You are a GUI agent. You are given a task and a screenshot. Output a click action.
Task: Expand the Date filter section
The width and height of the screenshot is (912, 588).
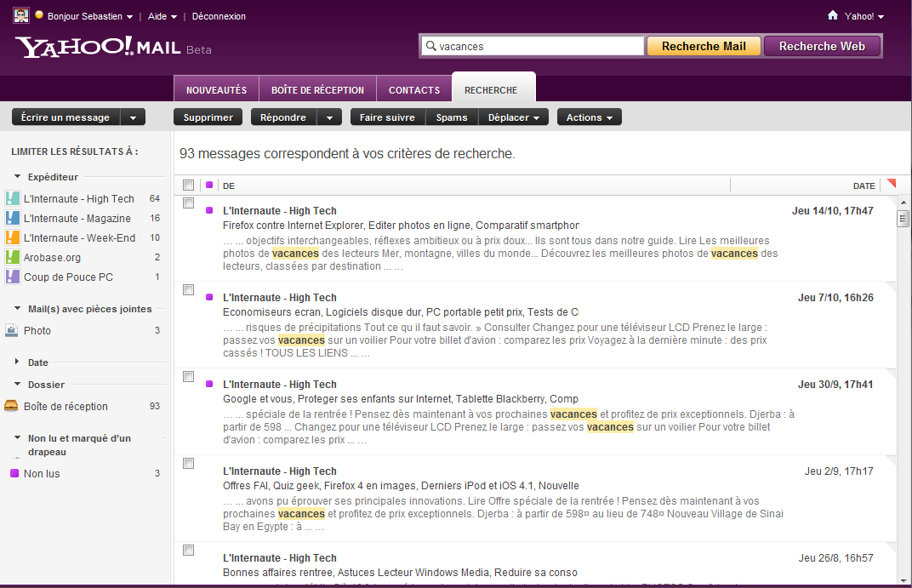click(x=18, y=362)
